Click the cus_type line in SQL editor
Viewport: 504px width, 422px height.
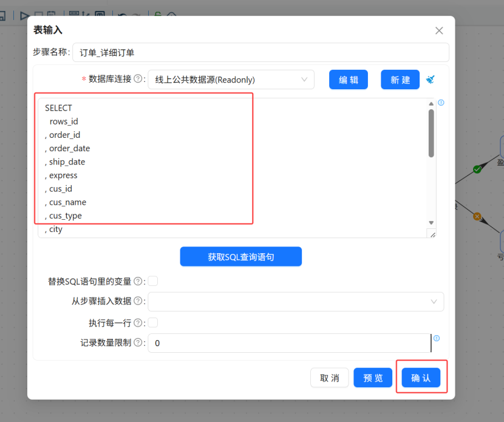click(x=63, y=216)
